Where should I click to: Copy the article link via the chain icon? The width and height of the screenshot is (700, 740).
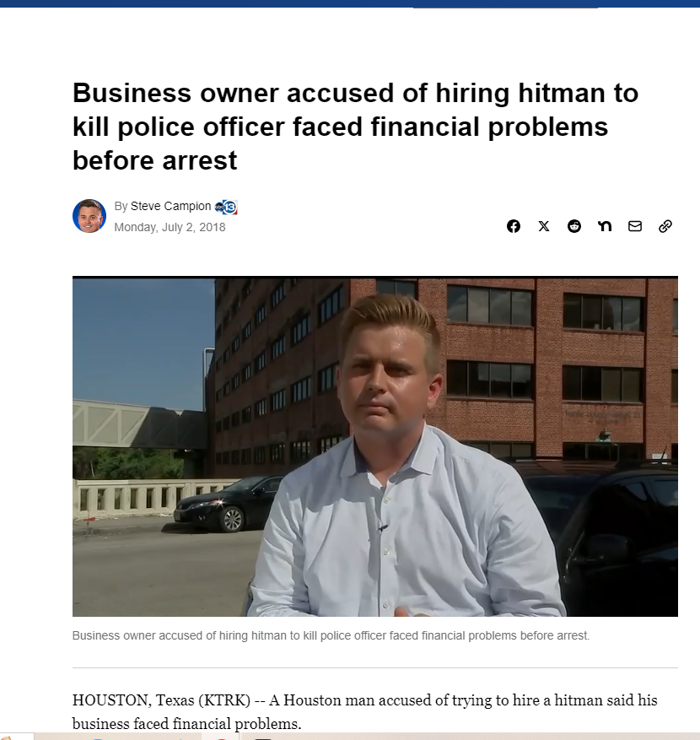(665, 226)
